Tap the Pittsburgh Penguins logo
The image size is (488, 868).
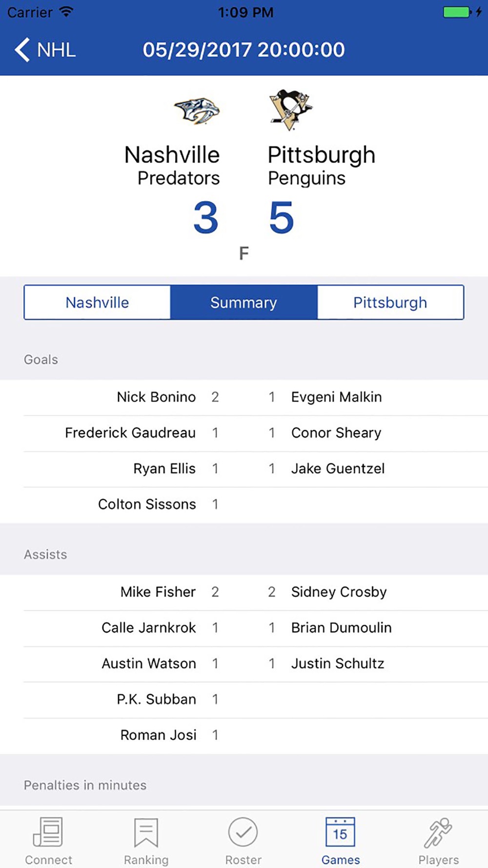[290, 110]
